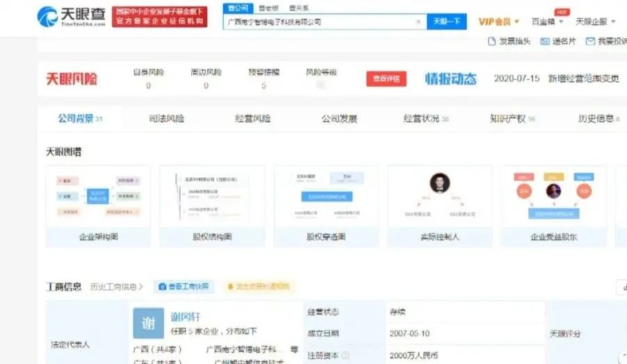This screenshot has width=627, height=364.
Task: Click the 查看工商快照 camera button
Action: pos(184,286)
